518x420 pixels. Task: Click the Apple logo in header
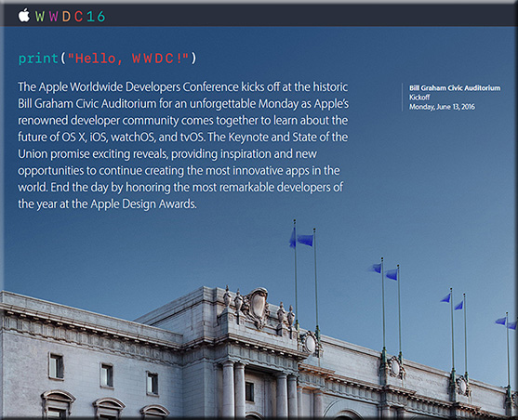24,16
